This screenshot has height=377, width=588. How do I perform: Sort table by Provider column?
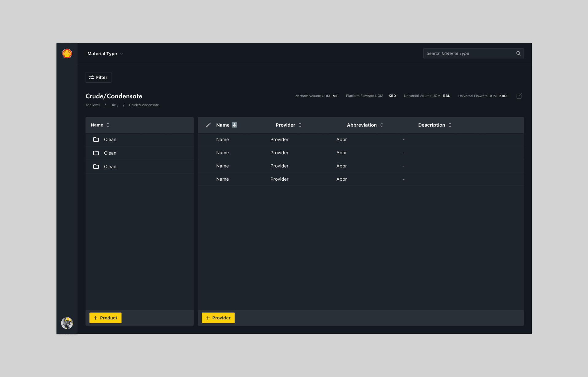[300, 125]
